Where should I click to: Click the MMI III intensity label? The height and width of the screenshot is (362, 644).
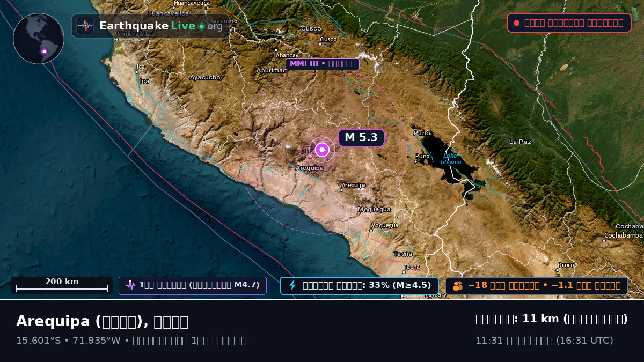322,64
